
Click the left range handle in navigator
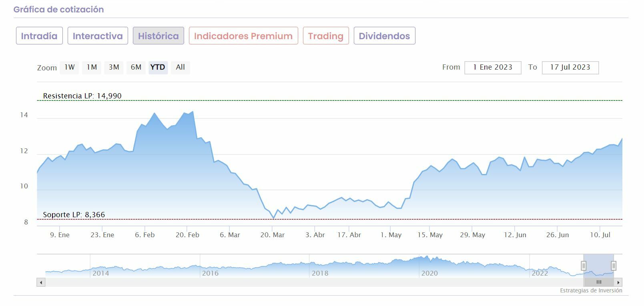pyautogui.click(x=584, y=266)
